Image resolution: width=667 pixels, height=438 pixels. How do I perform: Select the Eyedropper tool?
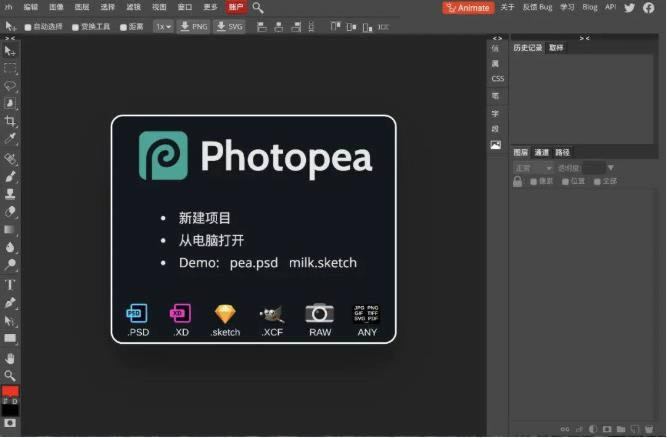(9, 138)
